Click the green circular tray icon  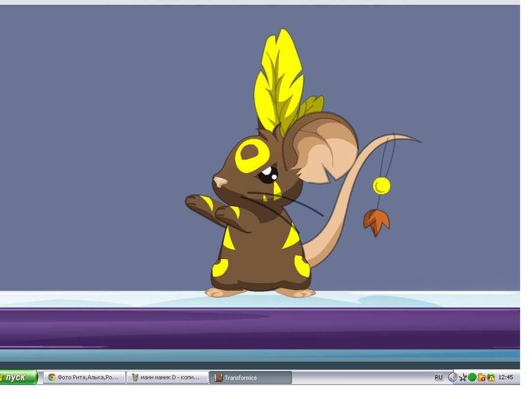[472, 377]
